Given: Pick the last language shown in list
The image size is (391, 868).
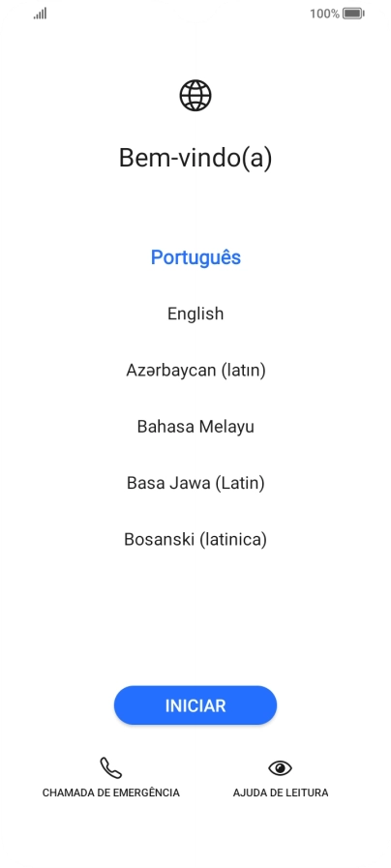Looking at the screenshot, I should 195,539.
